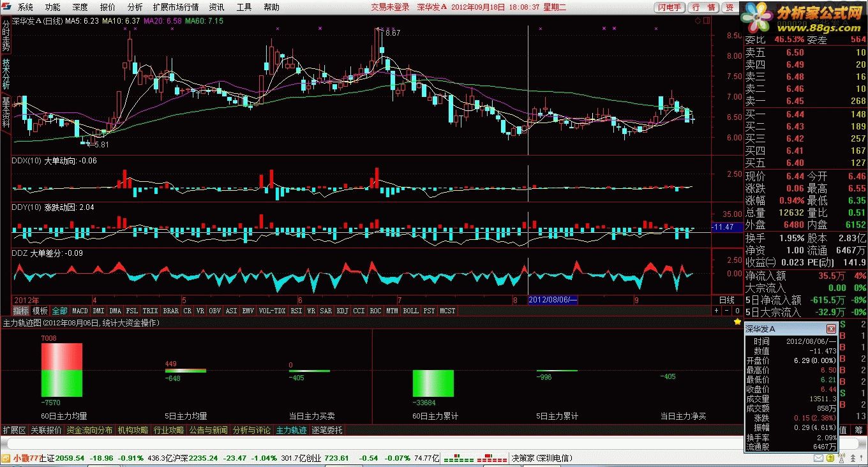Screen dimensions: 868x467
Task: Open the 主力轨迹 tab
Action: (x=291, y=430)
